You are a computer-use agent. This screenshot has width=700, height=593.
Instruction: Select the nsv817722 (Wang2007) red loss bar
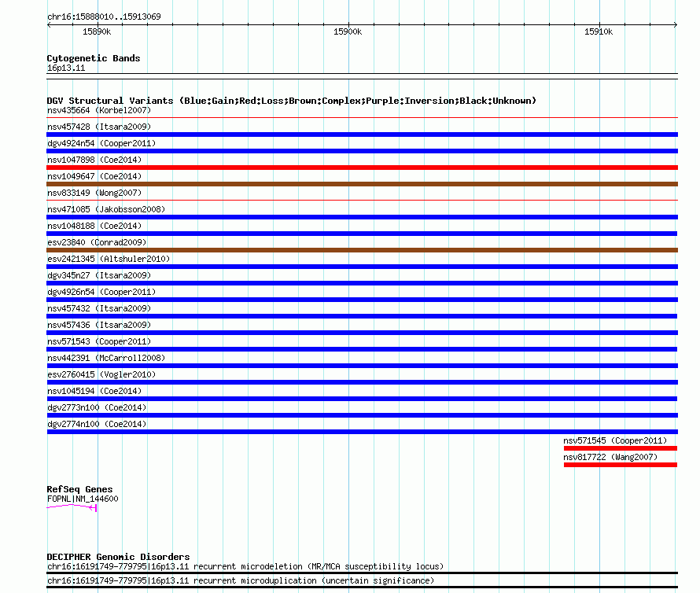pos(621,465)
